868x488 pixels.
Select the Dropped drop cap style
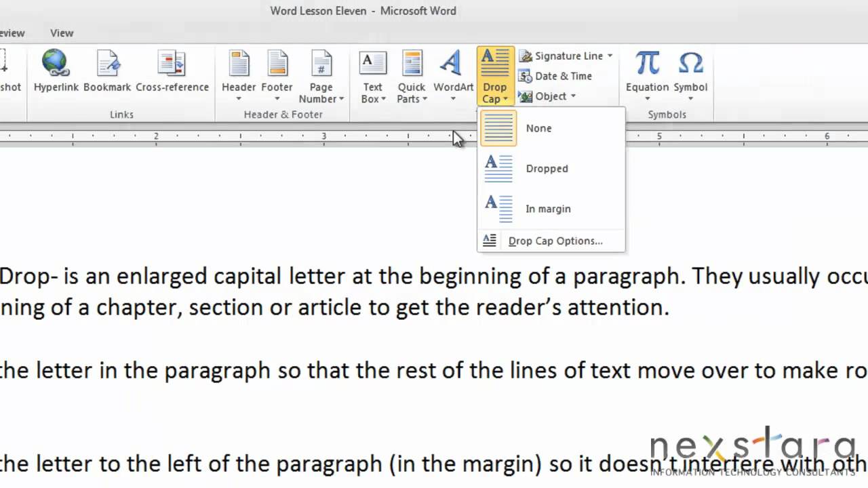(551, 169)
